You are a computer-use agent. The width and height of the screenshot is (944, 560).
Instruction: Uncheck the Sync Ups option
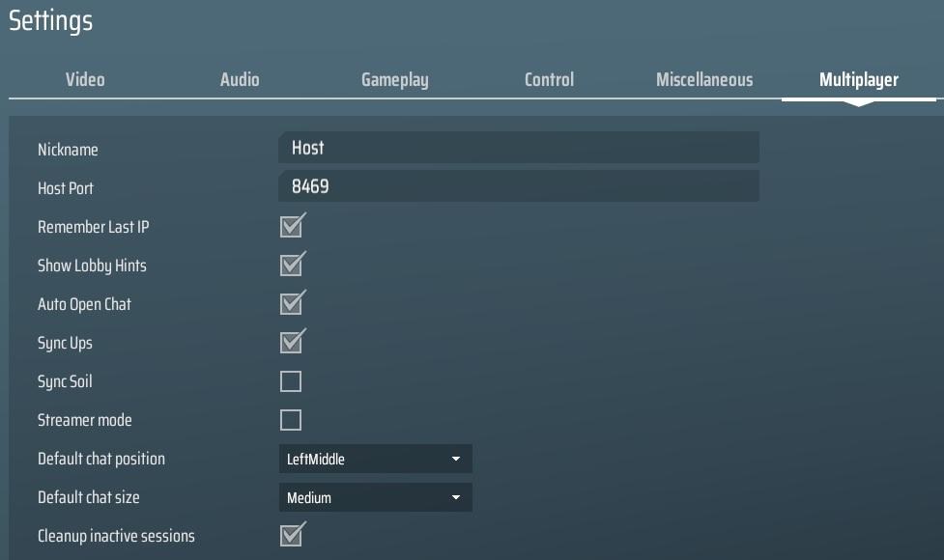(x=292, y=342)
